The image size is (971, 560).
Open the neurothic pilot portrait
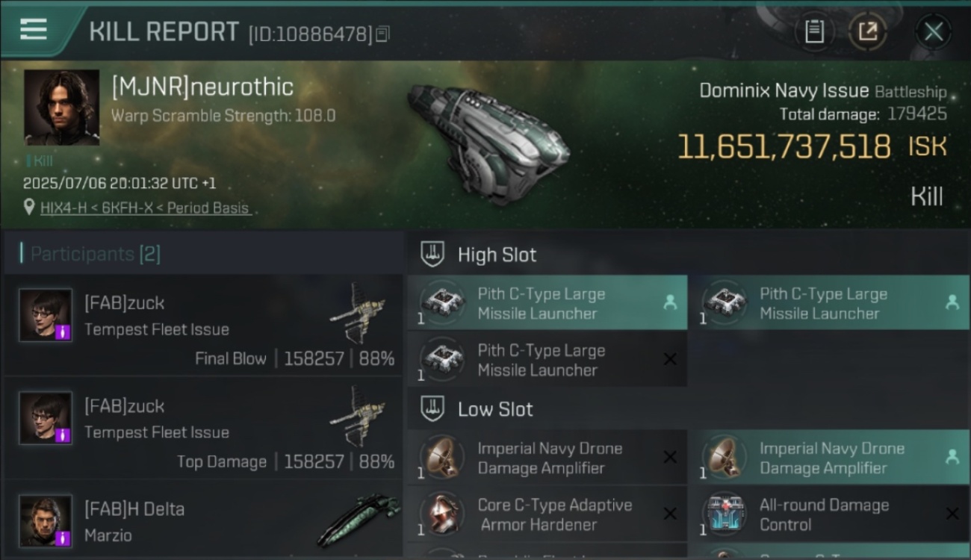tap(62, 108)
